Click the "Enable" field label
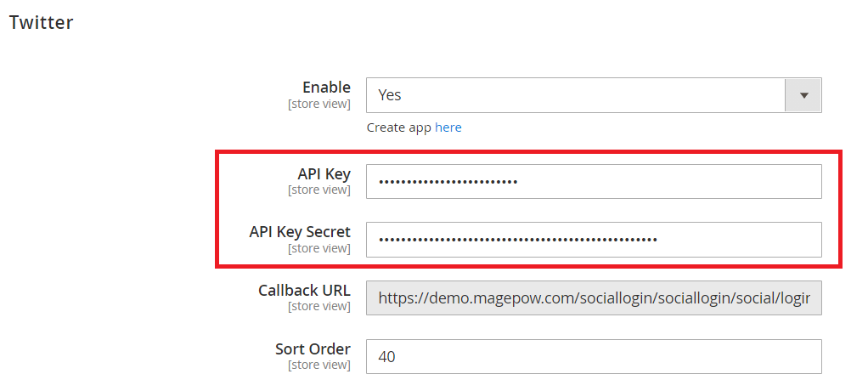Image resolution: width=868 pixels, height=391 pixels. pyautogui.click(x=326, y=88)
